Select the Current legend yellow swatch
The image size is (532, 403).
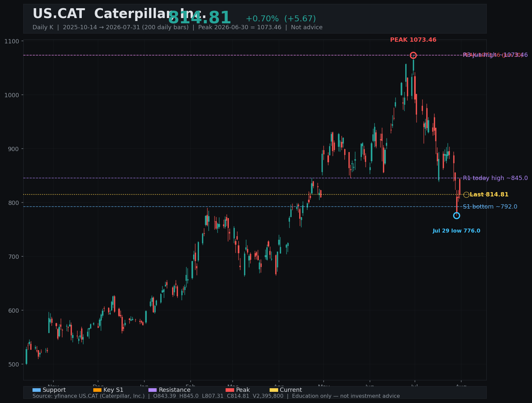(274, 390)
